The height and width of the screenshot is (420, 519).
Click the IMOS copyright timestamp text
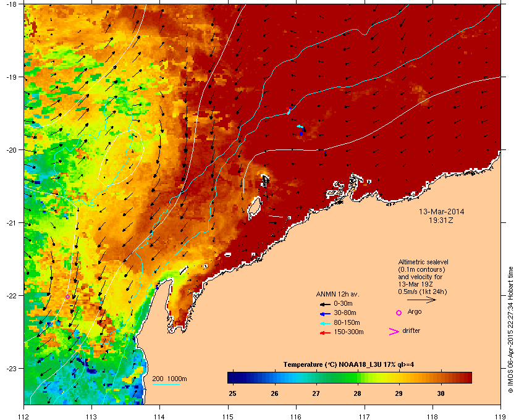click(x=511, y=330)
